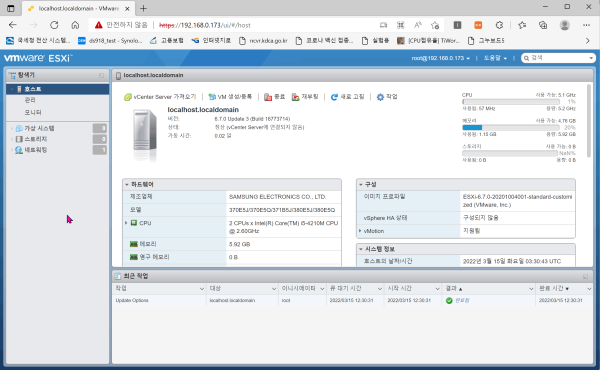
Task: Sort by 시작 시간 column
Action: [x=399, y=289]
